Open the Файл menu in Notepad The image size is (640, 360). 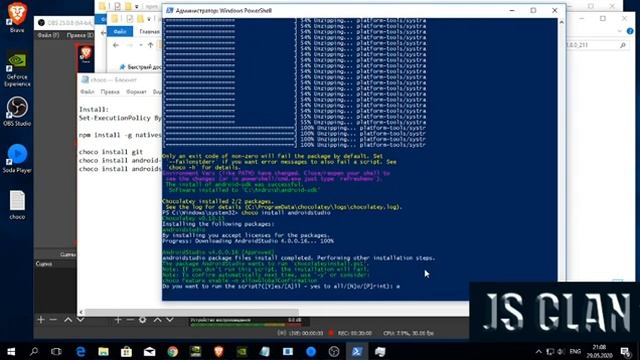87,92
